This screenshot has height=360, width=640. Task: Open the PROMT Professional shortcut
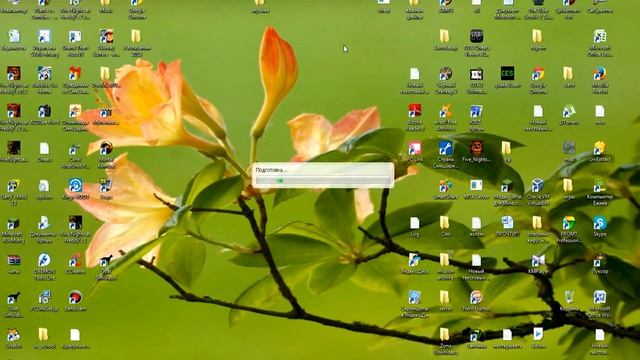point(569,224)
